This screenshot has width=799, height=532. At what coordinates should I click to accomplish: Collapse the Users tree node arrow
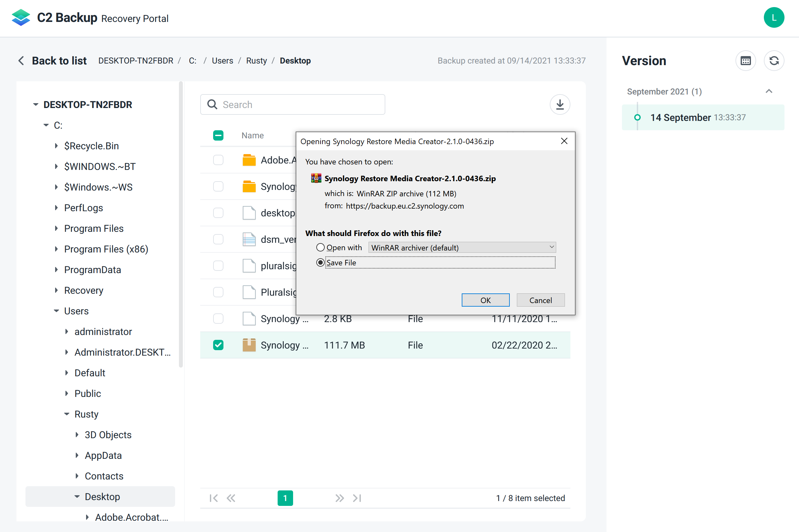click(x=56, y=311)
